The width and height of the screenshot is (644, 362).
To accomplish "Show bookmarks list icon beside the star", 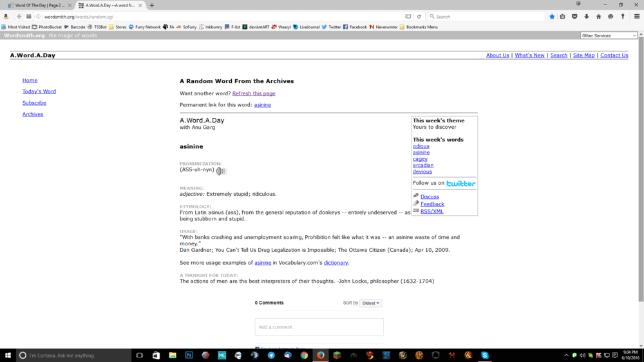I will (563, 17).
